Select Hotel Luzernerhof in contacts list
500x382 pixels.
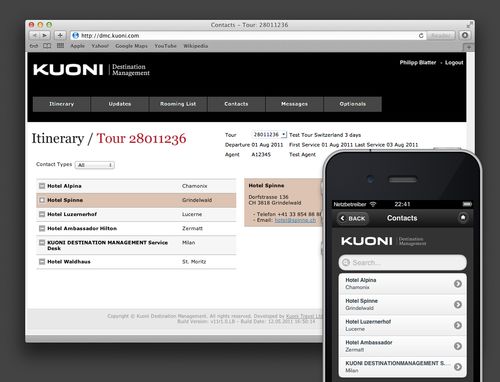[136, 214]
